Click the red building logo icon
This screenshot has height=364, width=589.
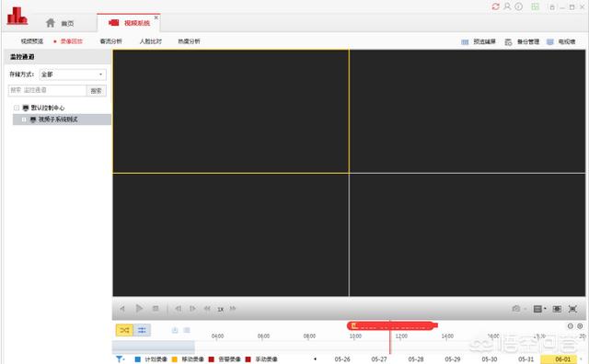(x=17, y=16)
